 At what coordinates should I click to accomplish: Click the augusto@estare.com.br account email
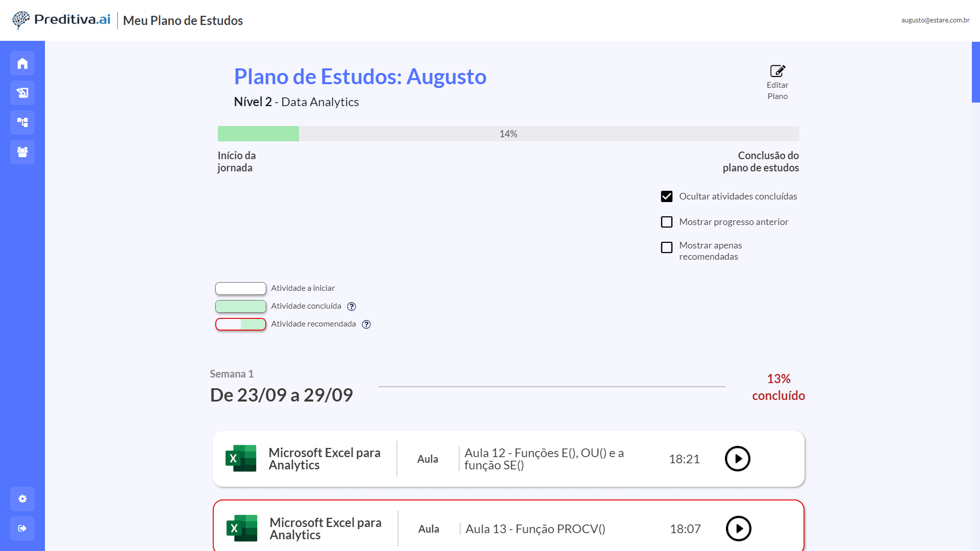click(x=935, y=20)
